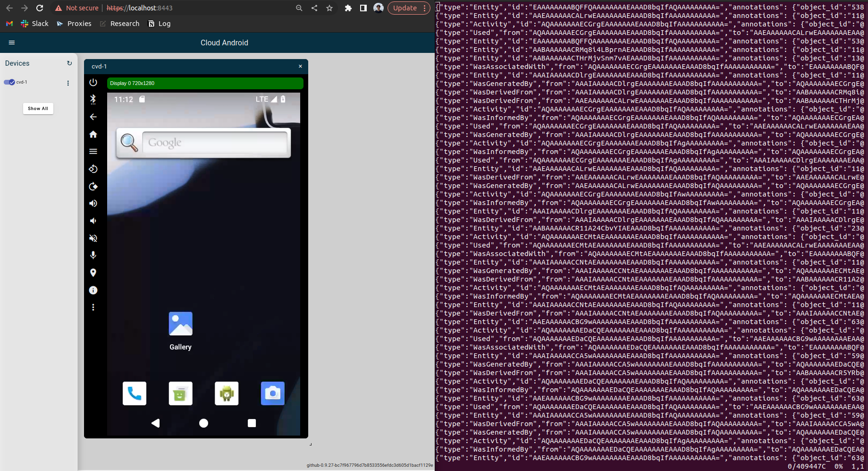868x471 pixels.
Task: Open the Cloud Android hamburger menu
Action: pyautogui.click(x=12, y=43)
